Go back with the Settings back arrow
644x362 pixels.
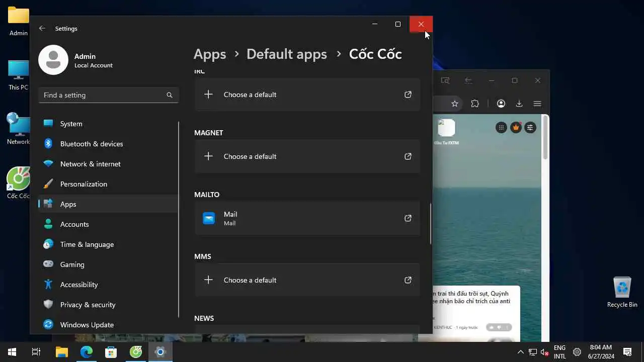point(42,29)
